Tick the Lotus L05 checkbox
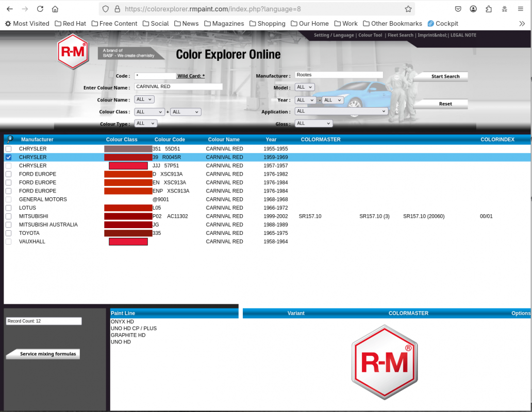 8,208
